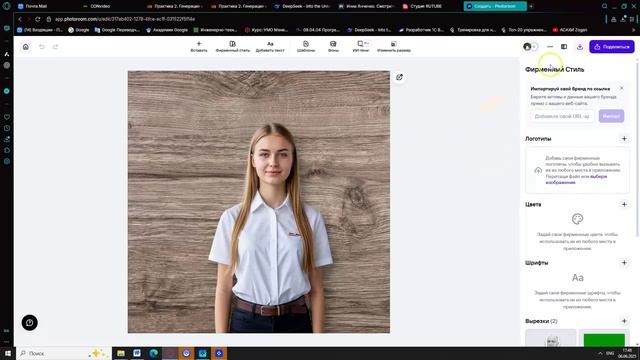Open the help chat bubble button
640x360 pixels.
[x=29, y=322]
